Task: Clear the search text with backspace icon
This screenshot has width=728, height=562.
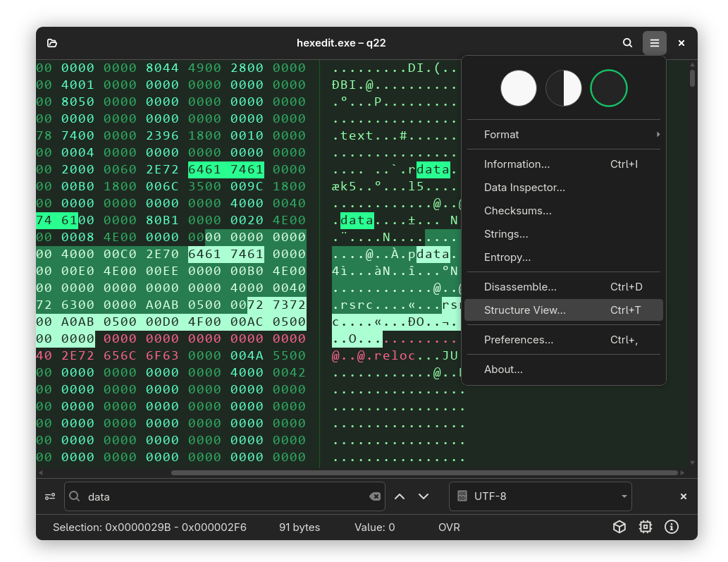Action: tap(375, 496)
